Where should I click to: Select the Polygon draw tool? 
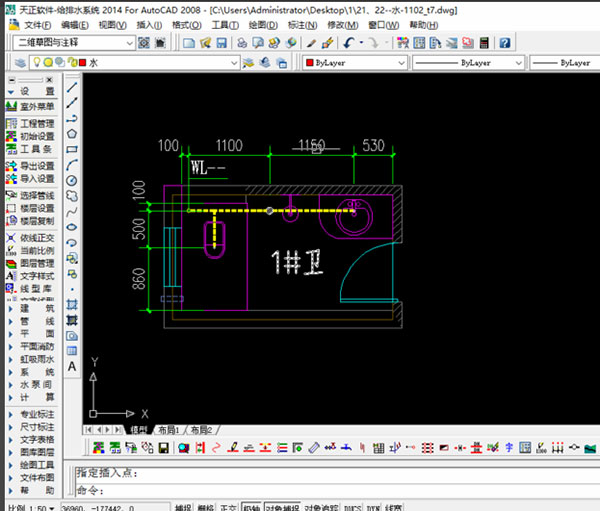[x=72, y=133]
